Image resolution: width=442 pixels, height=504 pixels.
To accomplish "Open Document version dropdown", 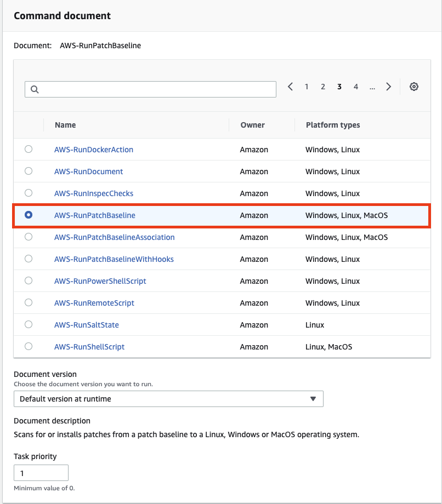I will 168,399.
